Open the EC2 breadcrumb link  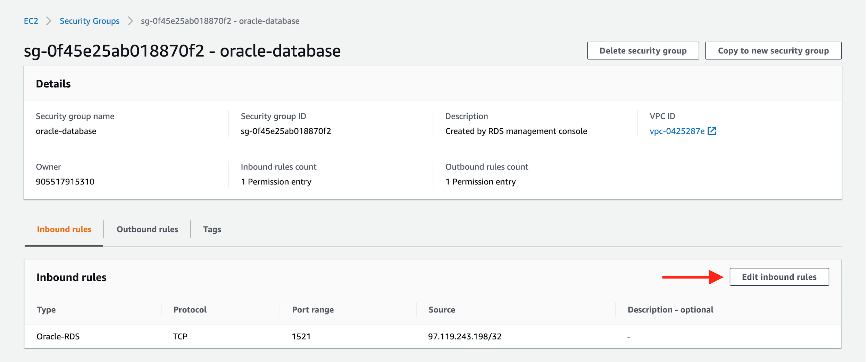click(x=31, y=21)
